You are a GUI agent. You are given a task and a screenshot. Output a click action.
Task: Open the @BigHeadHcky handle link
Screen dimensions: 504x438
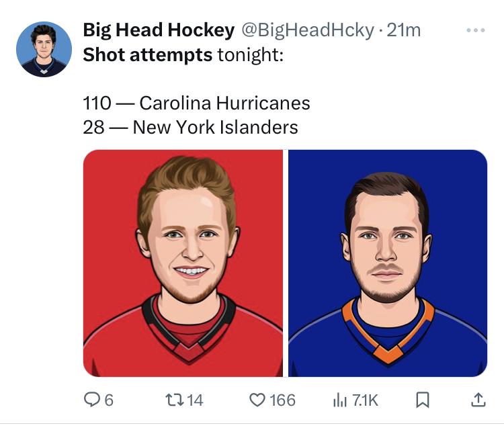[306, 30]
